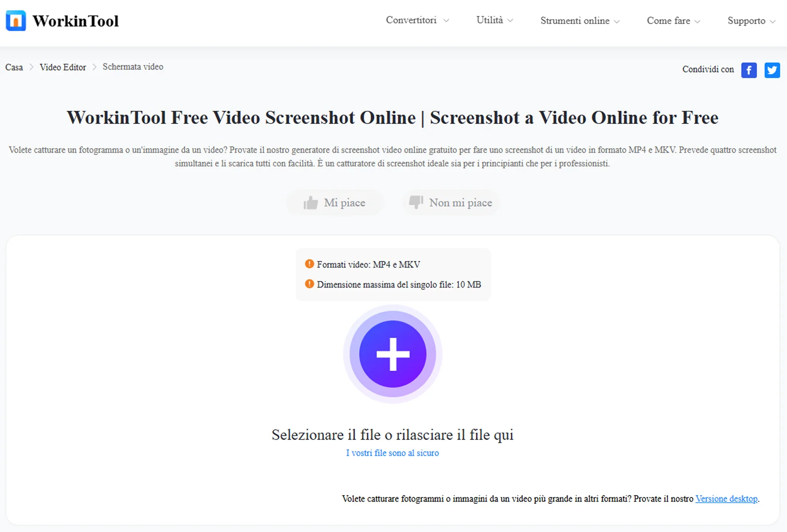The height and width of the screenshot is (532, 787).
Task: Click the orange info icon beside Formati video
Action: tap(309, 264)
